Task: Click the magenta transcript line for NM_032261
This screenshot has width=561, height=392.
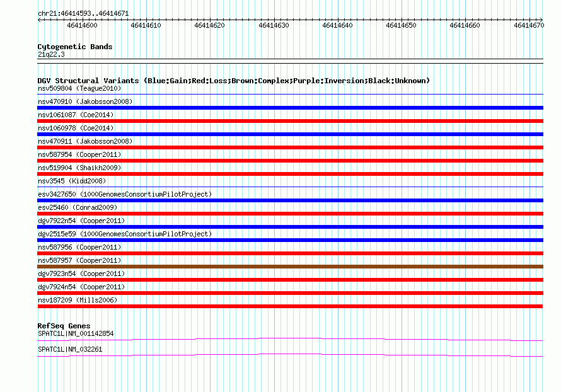Action: coord(290,355)
